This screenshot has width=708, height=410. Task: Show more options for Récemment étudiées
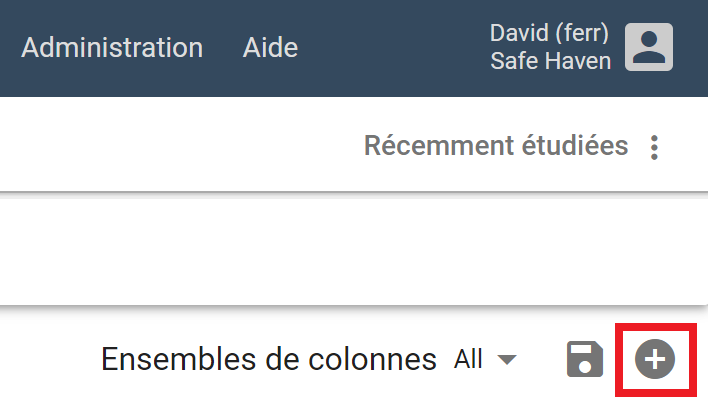pyautogui.click(x=655, y=148)
